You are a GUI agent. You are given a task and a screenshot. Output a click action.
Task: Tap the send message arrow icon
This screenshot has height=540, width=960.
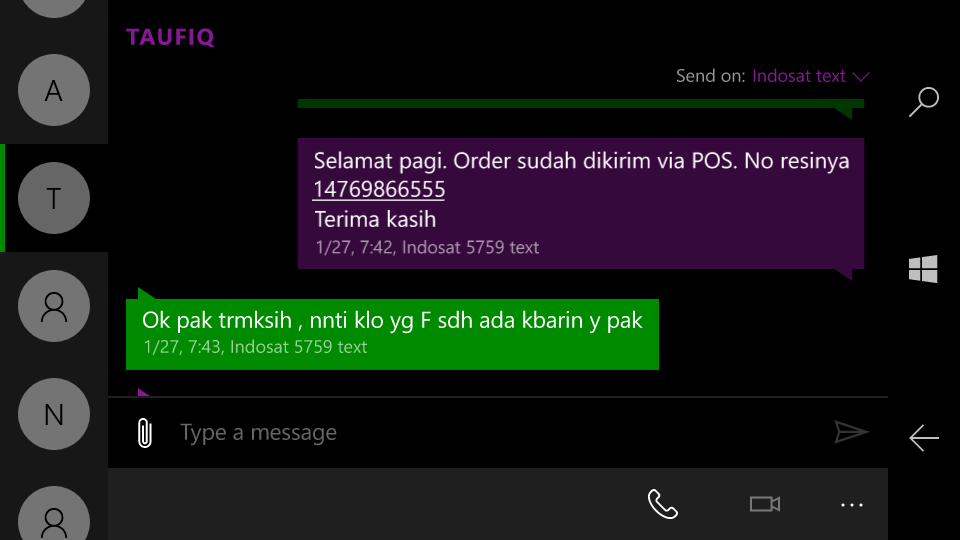[851, 432]
